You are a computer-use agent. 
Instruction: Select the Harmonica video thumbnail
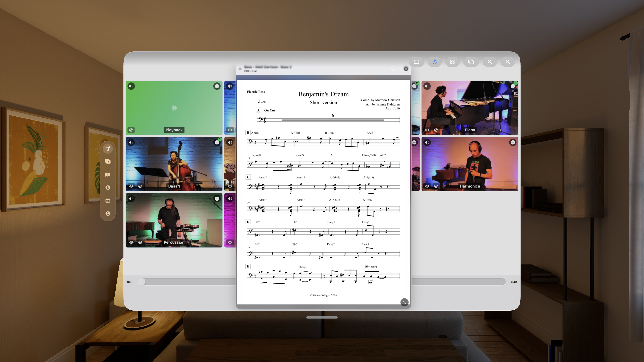[470, 164]
